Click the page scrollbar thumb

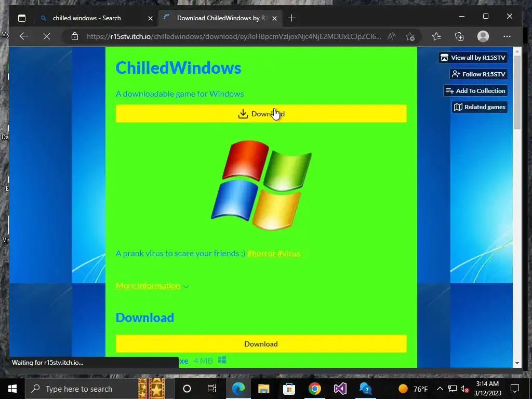(x=517, y=92)
